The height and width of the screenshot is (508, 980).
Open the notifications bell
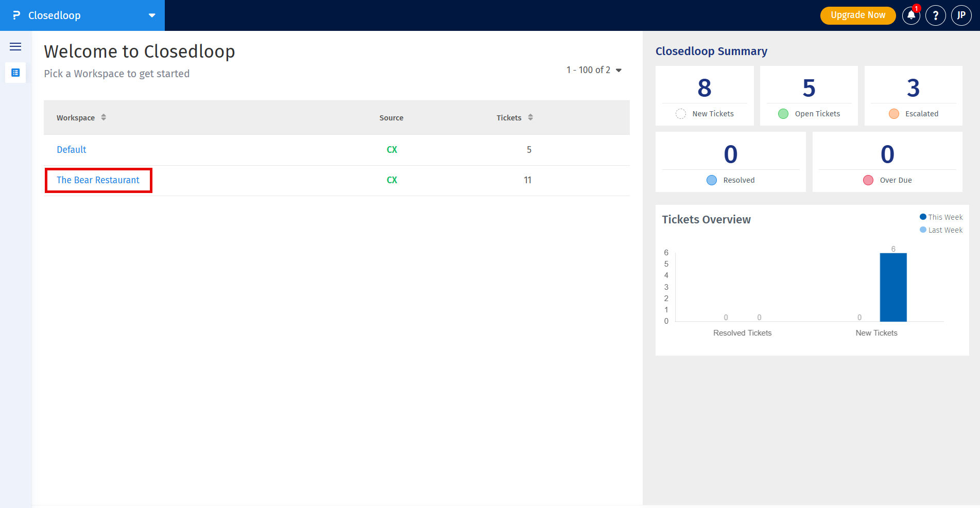(x=911, y=15)
